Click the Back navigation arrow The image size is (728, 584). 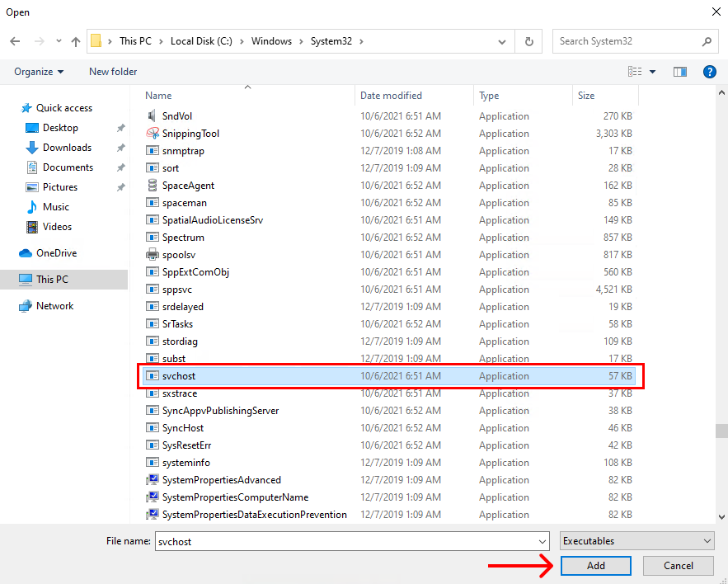(x=15, y=41)
